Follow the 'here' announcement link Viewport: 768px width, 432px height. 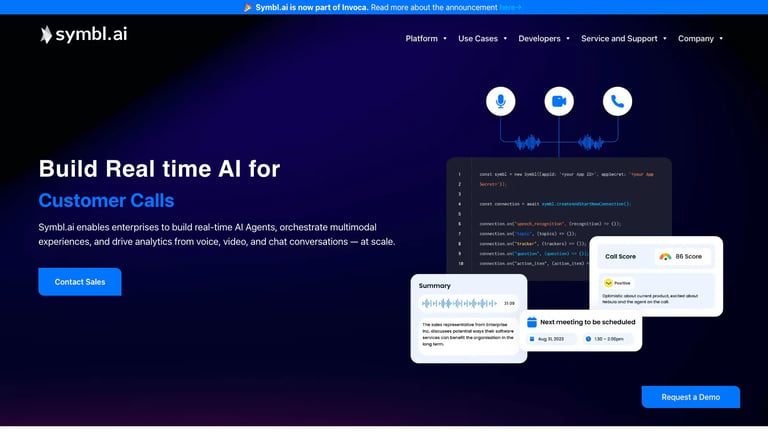point(510,7)
